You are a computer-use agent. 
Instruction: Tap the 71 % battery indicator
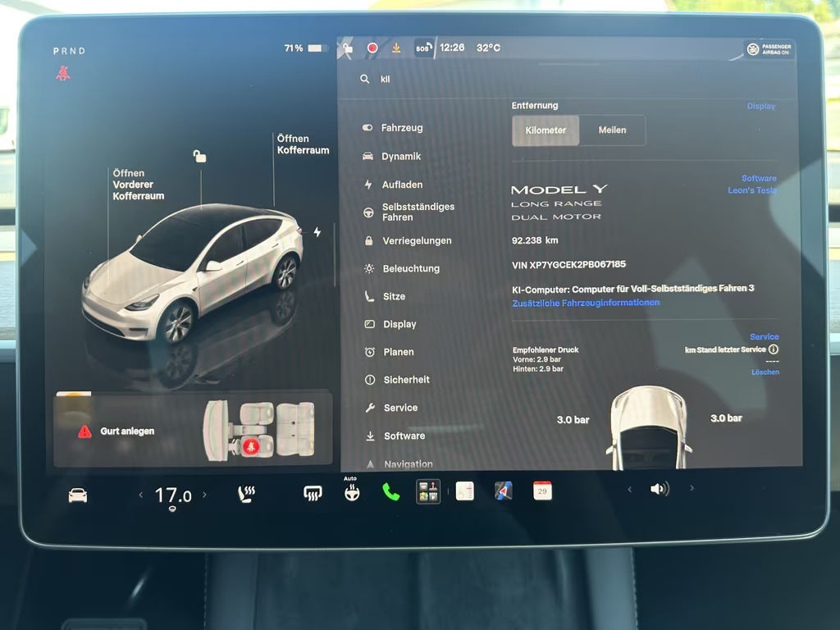point(304,48)
